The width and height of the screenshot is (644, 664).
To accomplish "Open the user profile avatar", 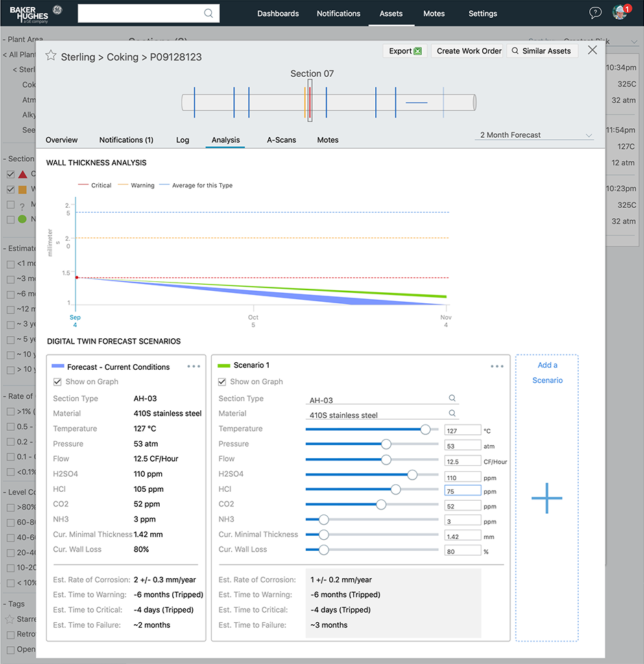I will coord(620,12).
